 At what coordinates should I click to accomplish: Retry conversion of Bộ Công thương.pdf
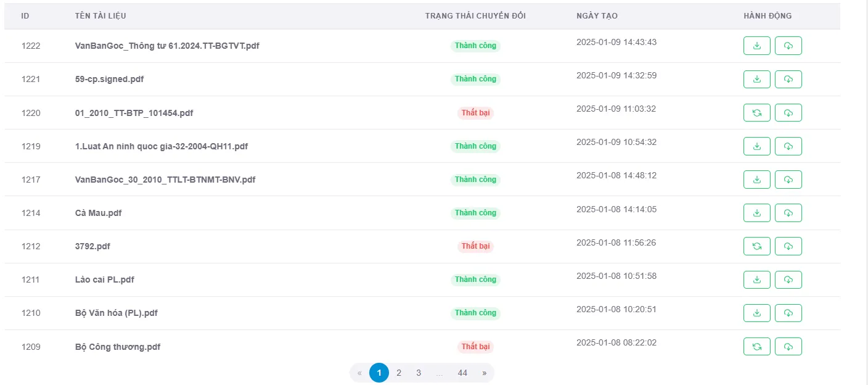point(756,347)
